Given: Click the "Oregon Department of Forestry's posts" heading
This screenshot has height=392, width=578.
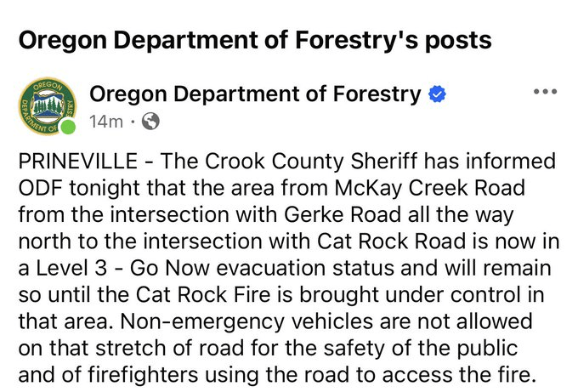Looking at the screenshot, I should coord(255,40).
